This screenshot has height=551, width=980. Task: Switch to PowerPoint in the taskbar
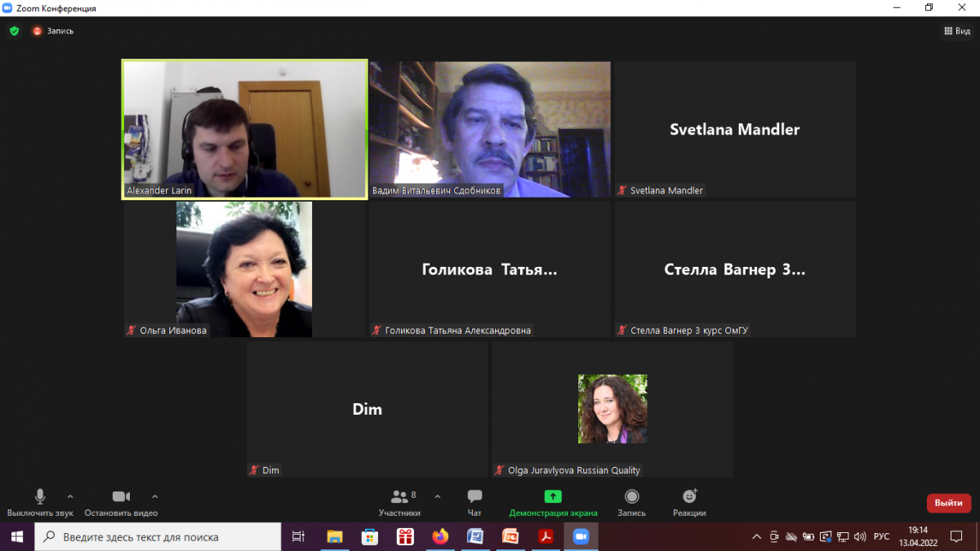[510, 537]
